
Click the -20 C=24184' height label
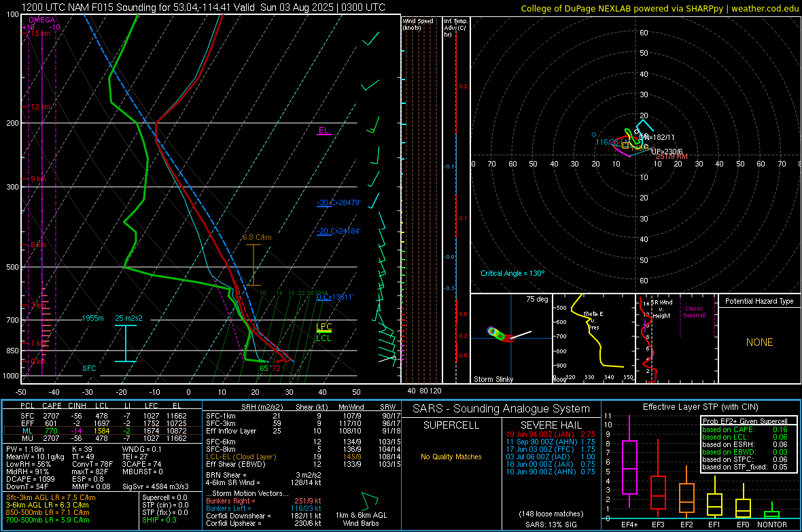(x=338, y=231)
